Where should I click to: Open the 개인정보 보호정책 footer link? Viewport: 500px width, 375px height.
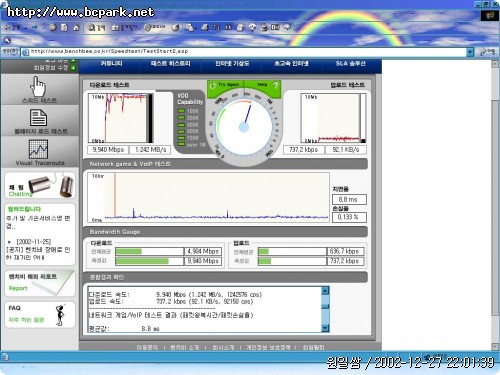tap(268, 347)
